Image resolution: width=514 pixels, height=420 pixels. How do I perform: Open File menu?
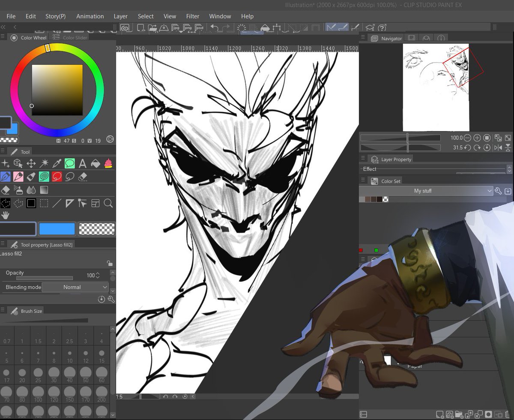pos(11,16)
